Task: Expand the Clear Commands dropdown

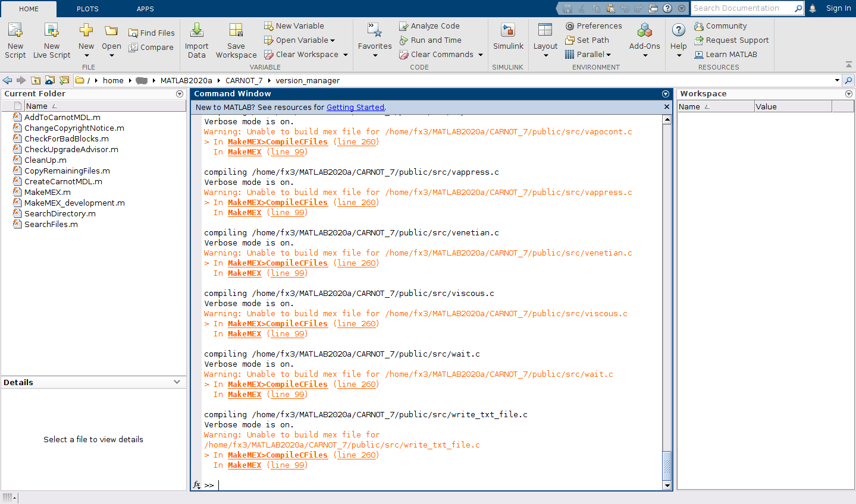Action: coord(481,55)
